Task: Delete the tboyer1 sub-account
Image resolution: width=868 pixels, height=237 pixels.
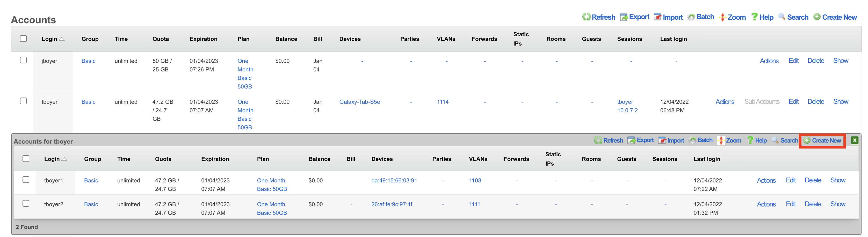Action: coord(813,180)
